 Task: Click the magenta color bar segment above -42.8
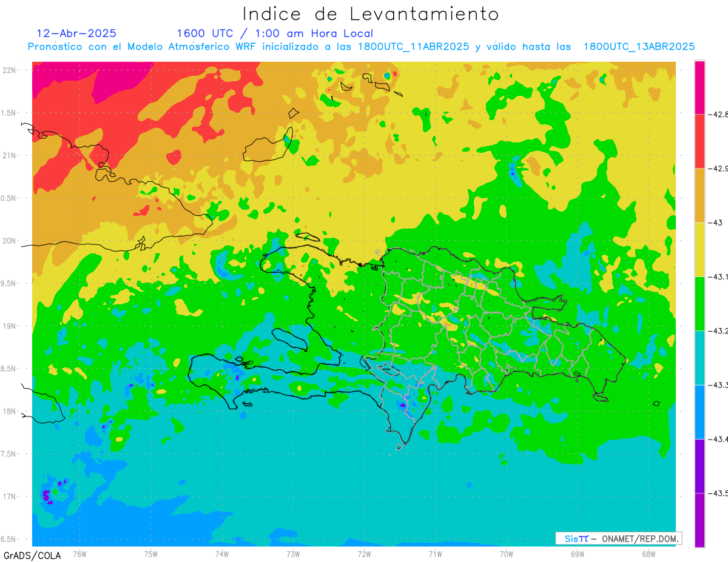pos(699,87)
